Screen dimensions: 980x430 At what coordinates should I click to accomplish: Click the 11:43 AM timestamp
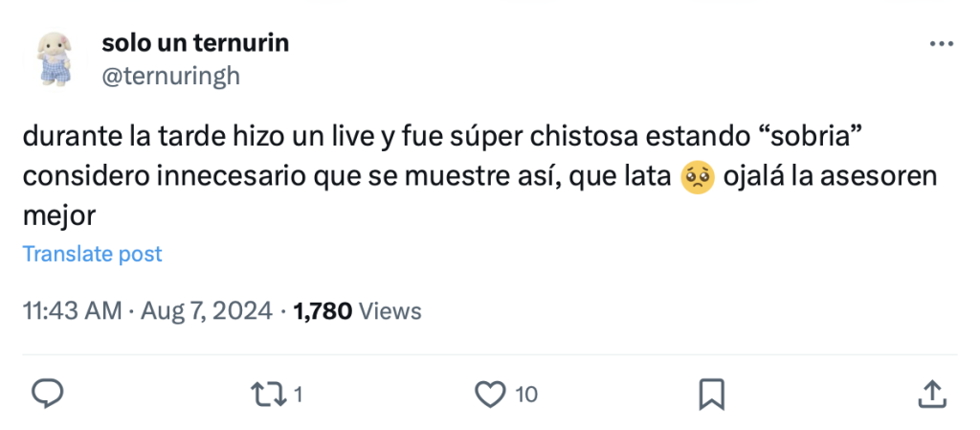pyautogui.click(x=72, y=310)
